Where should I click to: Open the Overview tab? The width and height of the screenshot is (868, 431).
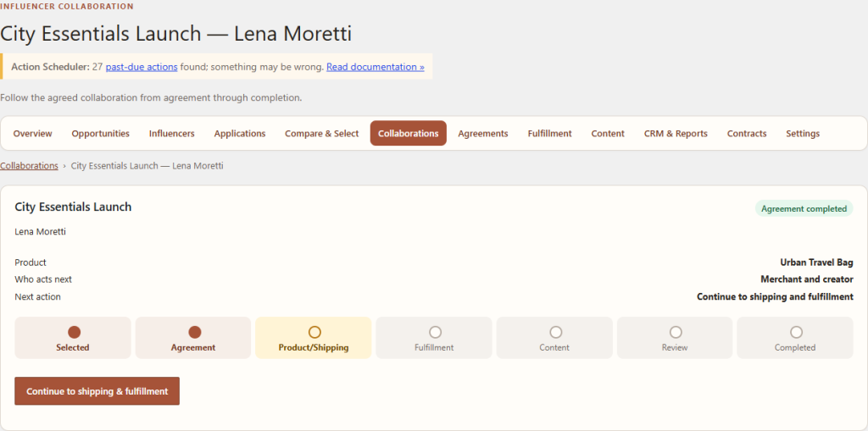pos(33,133)
